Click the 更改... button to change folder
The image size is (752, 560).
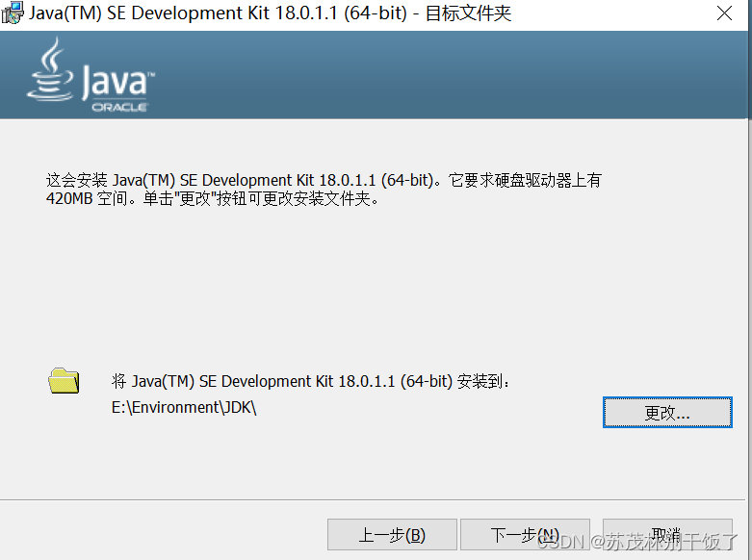point(667,413)
